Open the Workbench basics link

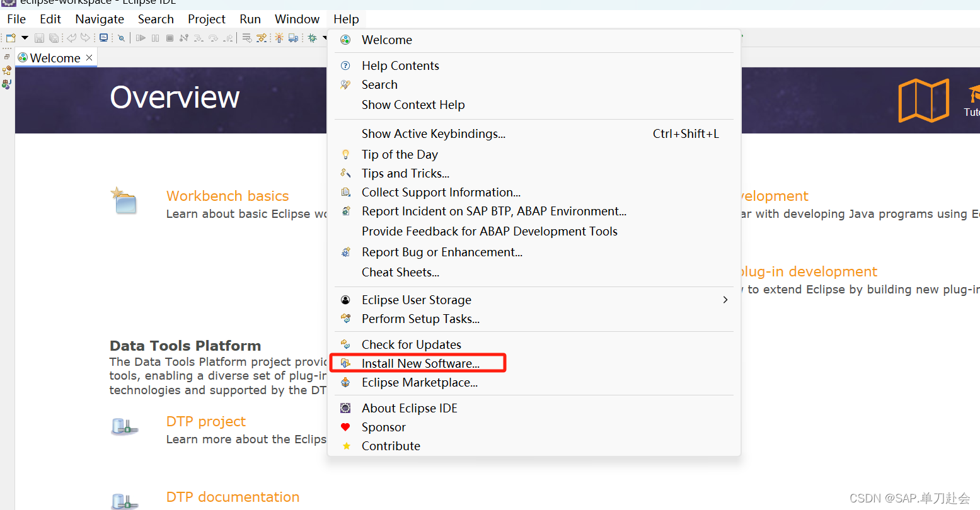click(228, 196)
